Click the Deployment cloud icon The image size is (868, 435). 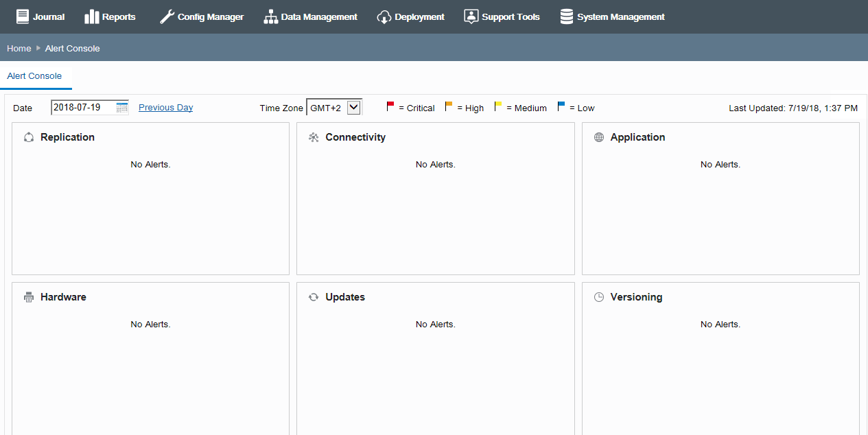[x=384, y=16]
